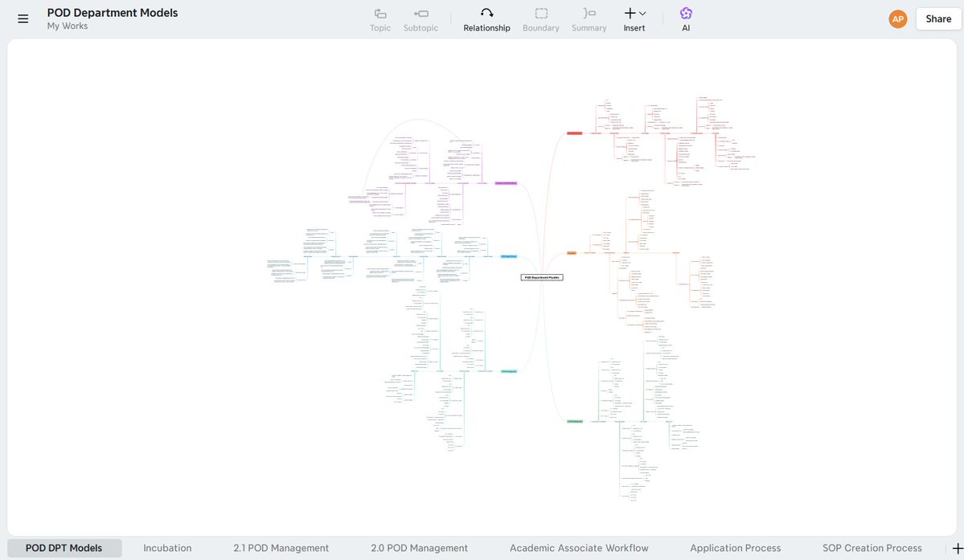This screenshot has width=964, height=560.
Task: Select the central POD Department Models node
Action: click(x=542, y=277)
